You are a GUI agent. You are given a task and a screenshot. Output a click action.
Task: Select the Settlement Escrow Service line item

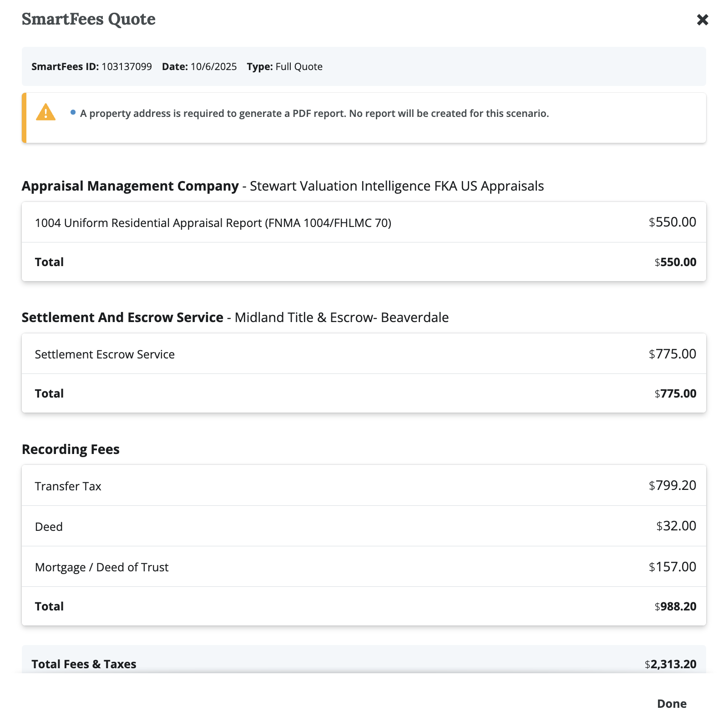[x=105, y=354]
